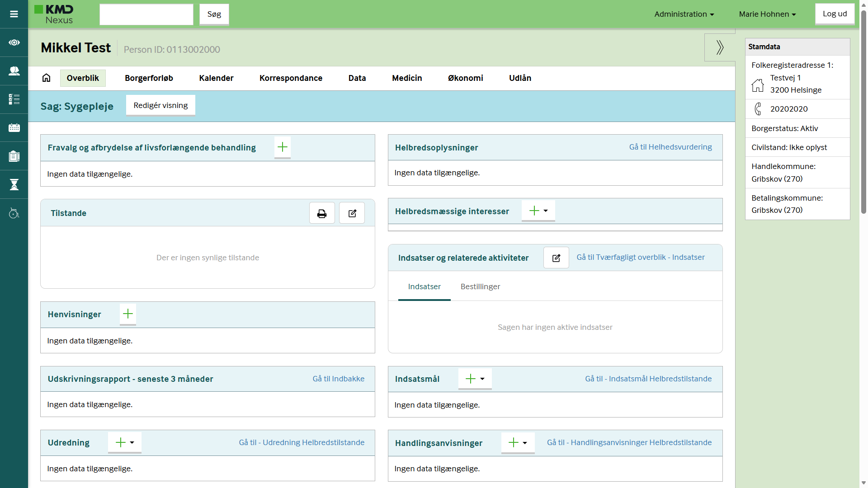Image resolution: width=868 pixels, height=488 pixels.
Task: Click the search input field
Action: point(146,14)
